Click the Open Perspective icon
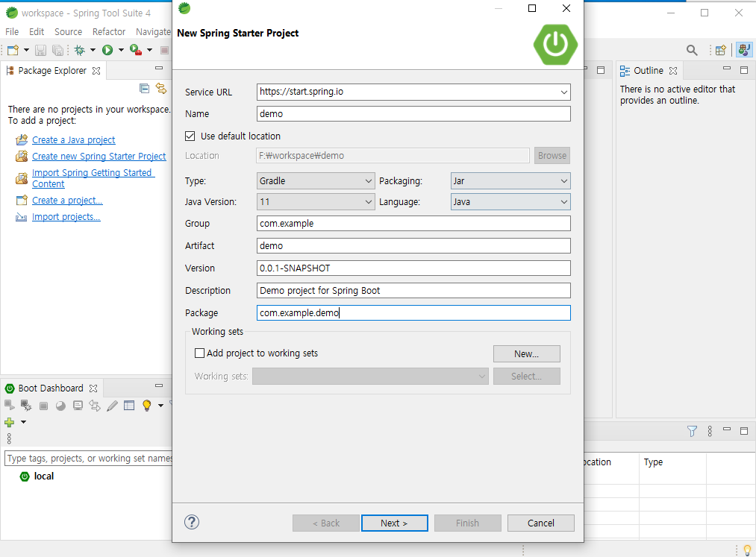The height and width of the screenshot is (557, 756). (x=721, y=50)
